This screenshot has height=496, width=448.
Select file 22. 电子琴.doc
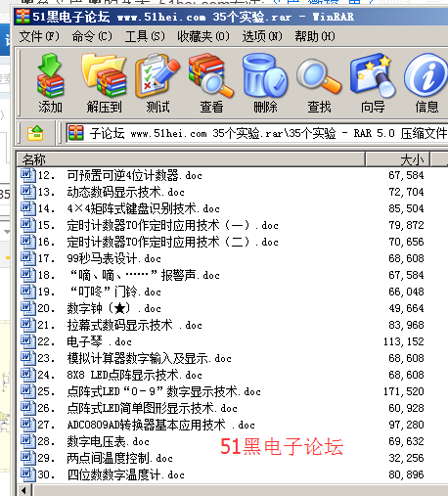75,341
